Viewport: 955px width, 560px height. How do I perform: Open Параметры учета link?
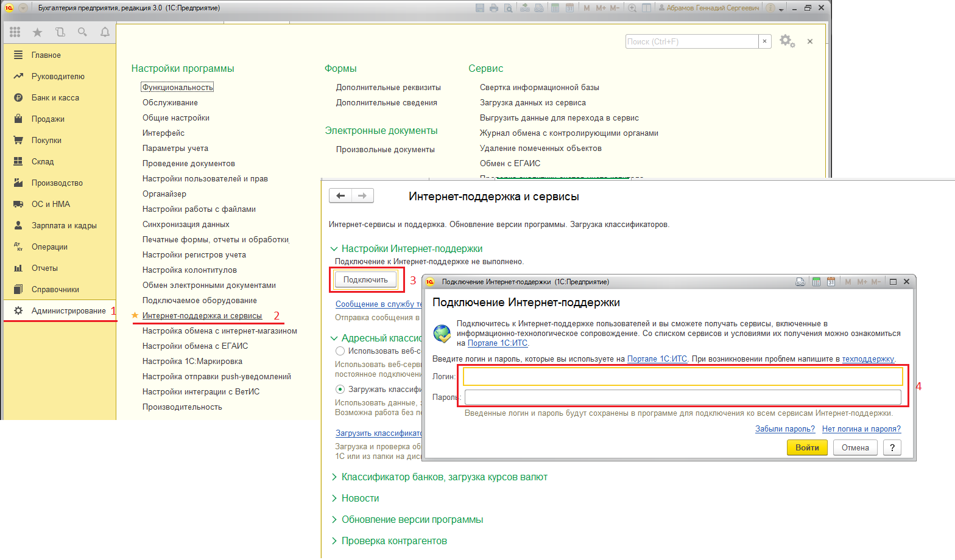pyautogui.click(x=175, y=148)
